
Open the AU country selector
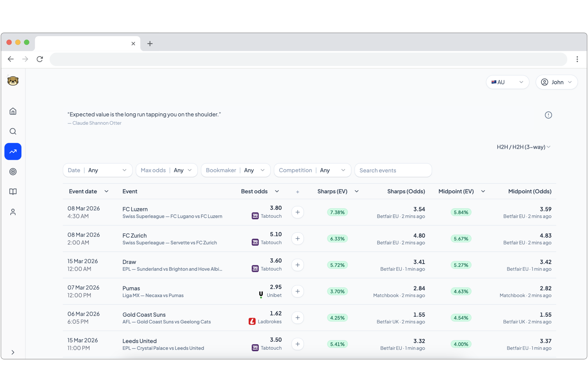coord(507,82)
